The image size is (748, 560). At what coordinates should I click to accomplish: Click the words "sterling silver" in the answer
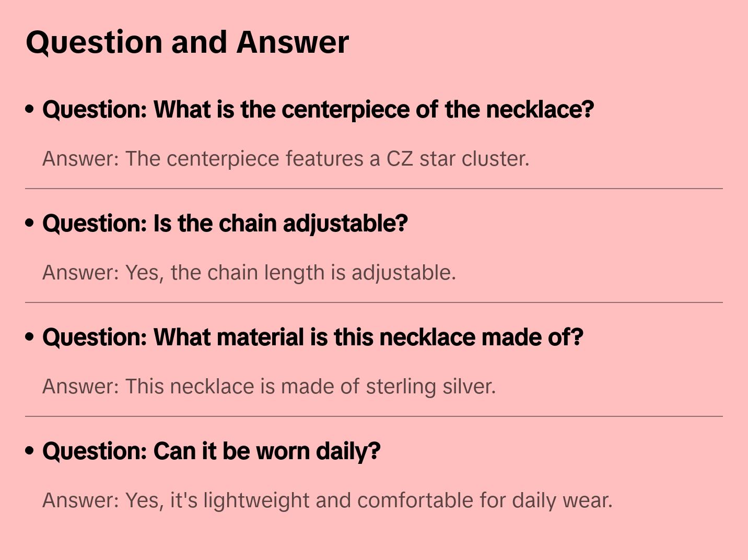[430, 387]
